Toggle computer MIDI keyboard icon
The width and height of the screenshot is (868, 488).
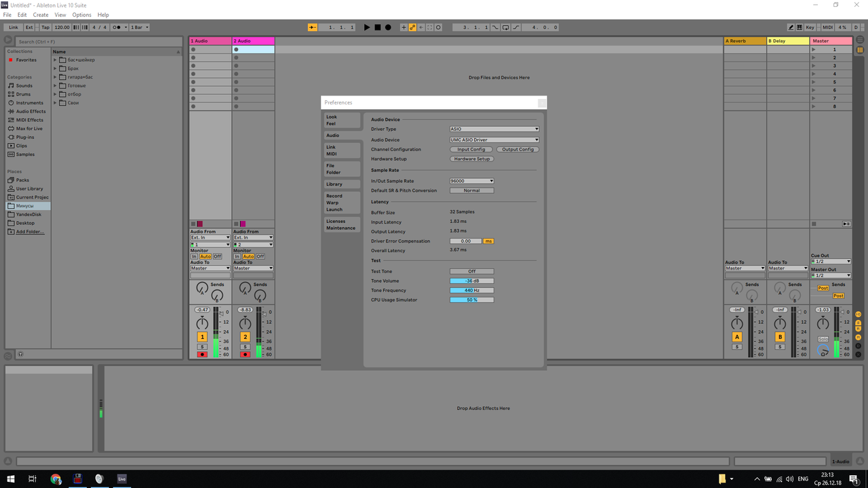(800, 27)
